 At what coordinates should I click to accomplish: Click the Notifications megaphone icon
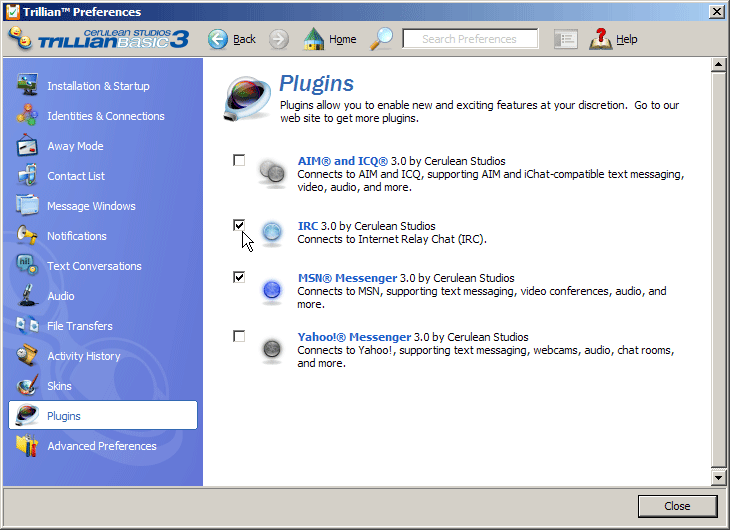pos(27,235)
